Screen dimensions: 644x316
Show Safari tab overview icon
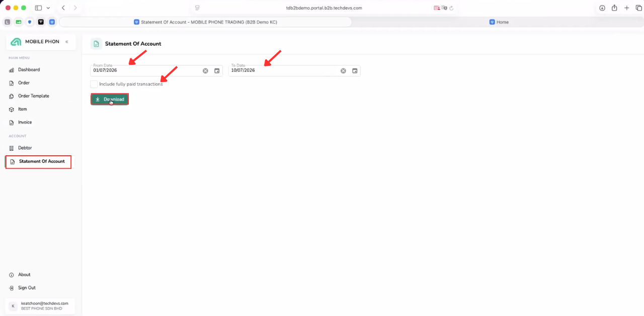click(639, 8)
